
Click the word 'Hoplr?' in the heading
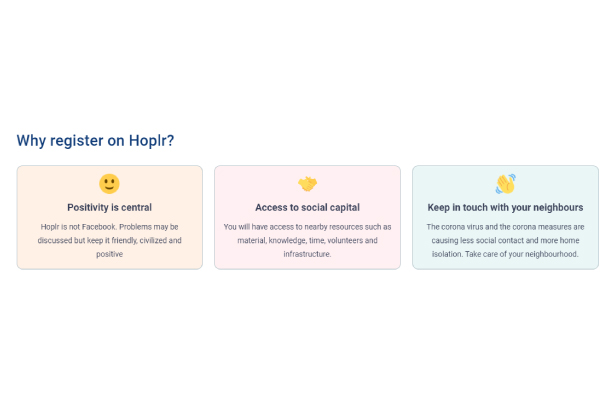point(151,140)
